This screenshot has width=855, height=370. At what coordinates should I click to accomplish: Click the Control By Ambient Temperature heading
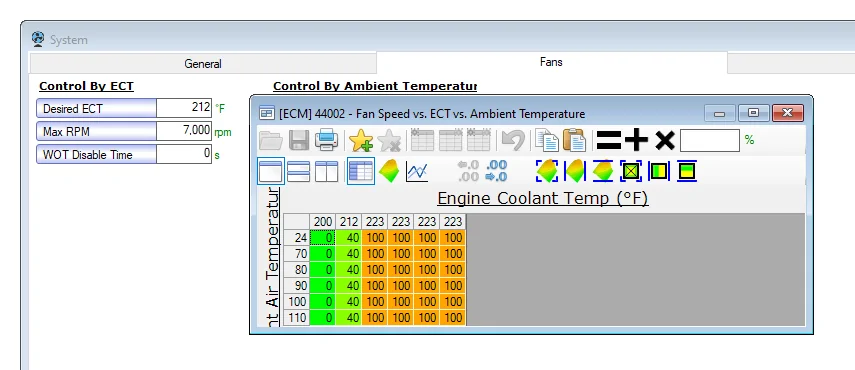click(375, 86)
